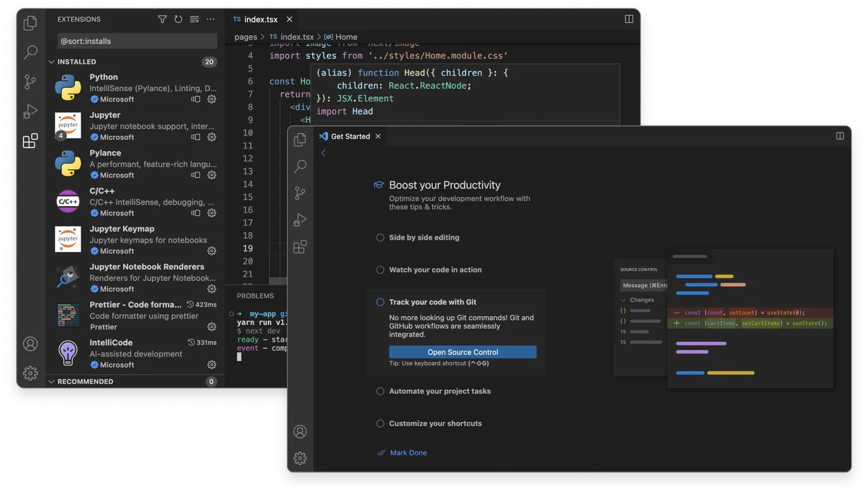Expand the RECOMMENDED extensions section
The image size is (868, 492).
pyautogui.click(x=51, y=381)
